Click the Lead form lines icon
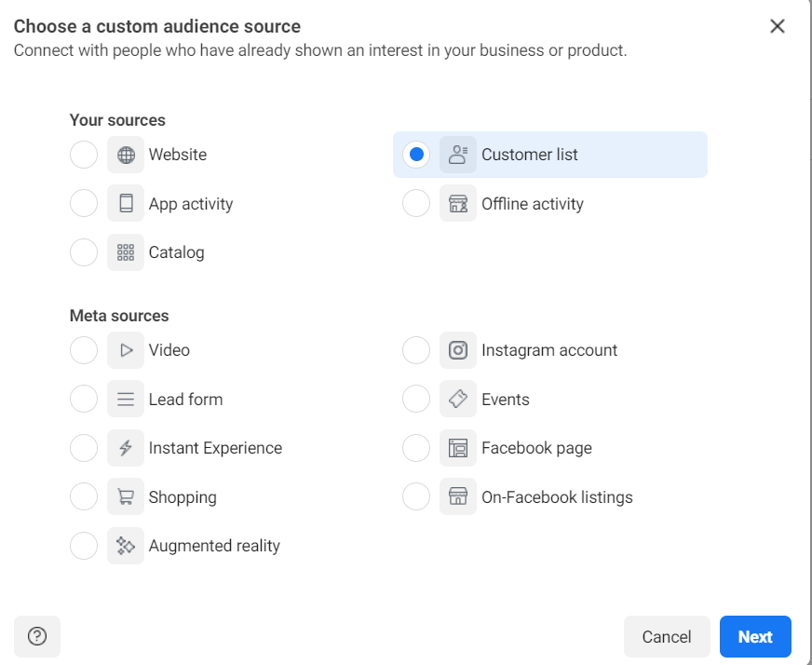This screenshot has width=812, height=665. 126,399
